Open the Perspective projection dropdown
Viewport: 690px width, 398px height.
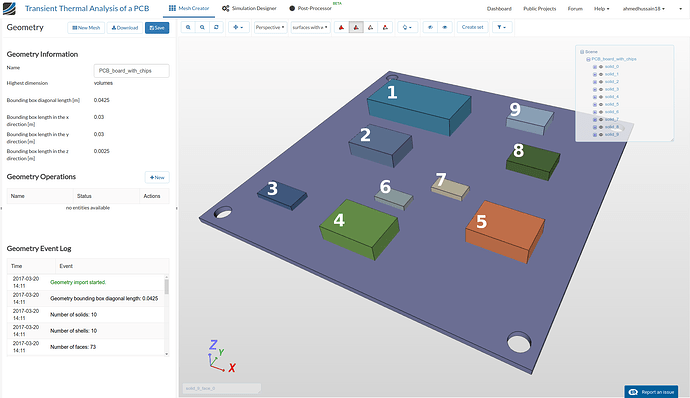tap(270, 27)
